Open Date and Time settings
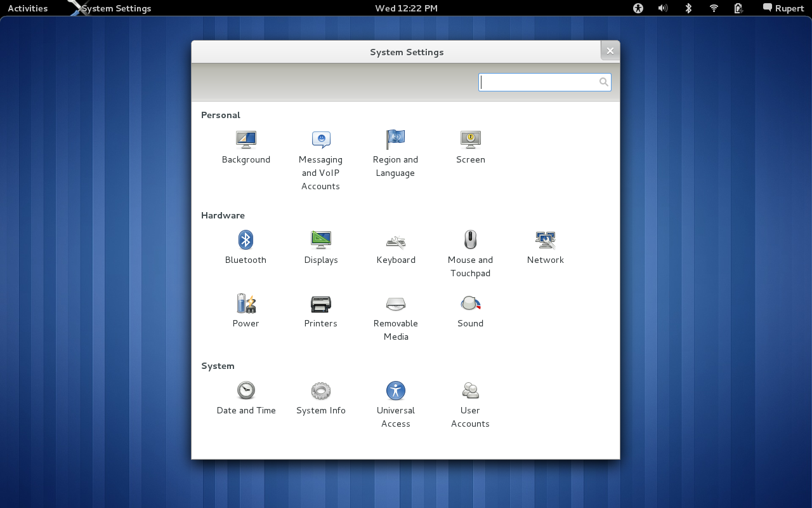812x508 pixels. pyautogui.click(x=246, y=391)
